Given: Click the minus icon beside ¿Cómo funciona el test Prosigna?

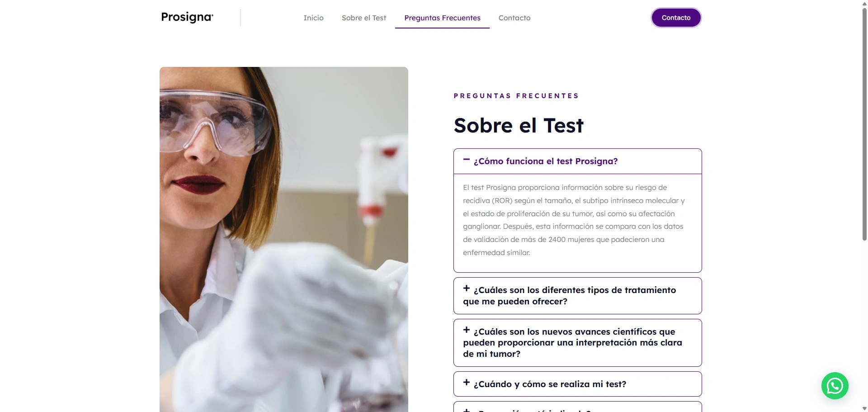Looking at the screenshot, I should [x=467, y=160].
